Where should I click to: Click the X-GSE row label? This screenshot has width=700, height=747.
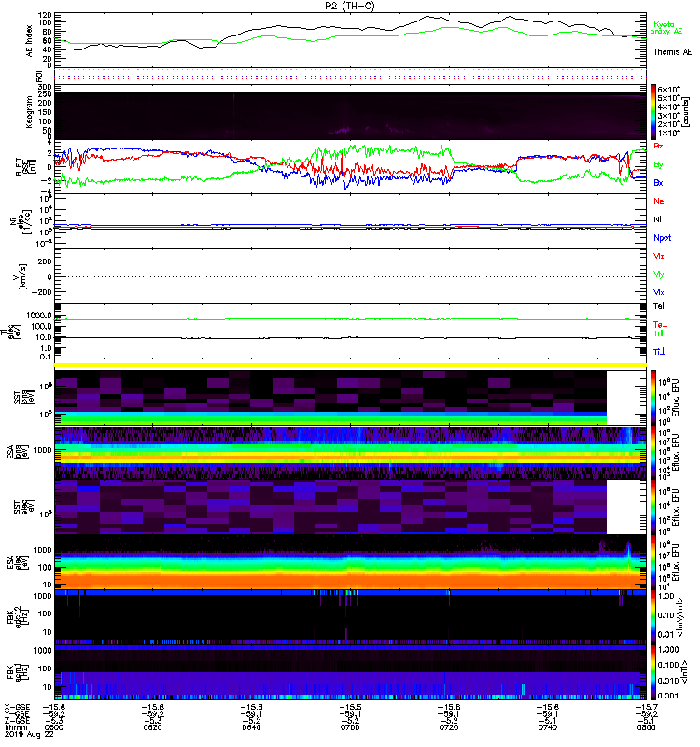17,708
